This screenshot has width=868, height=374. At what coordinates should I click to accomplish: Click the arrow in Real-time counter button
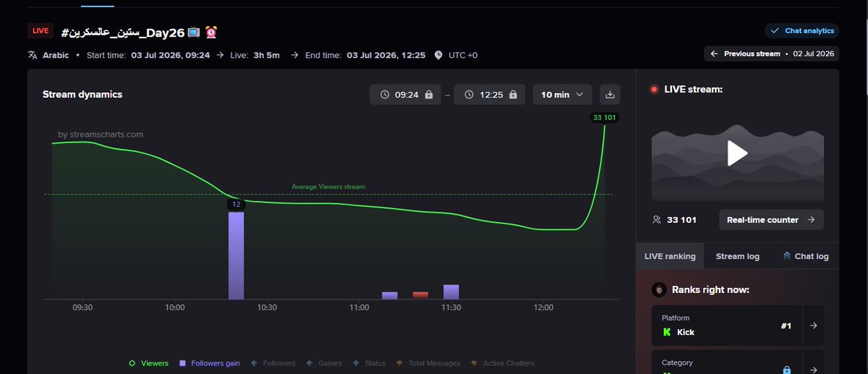tap(811, 220)
